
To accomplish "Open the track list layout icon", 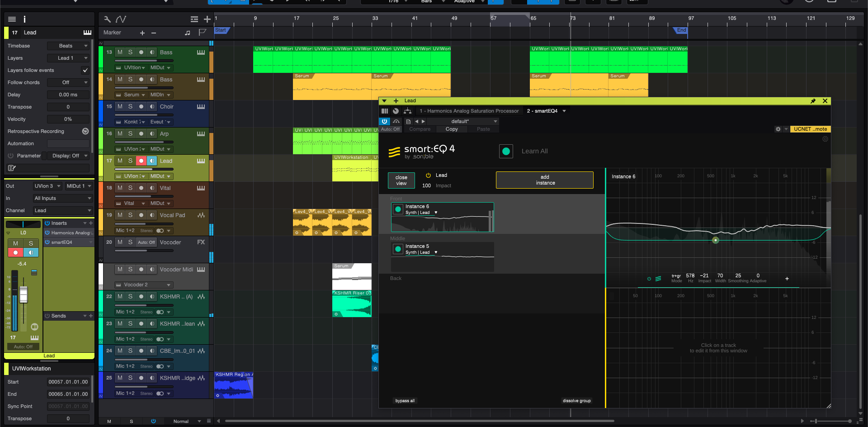I will click(194, 19).
